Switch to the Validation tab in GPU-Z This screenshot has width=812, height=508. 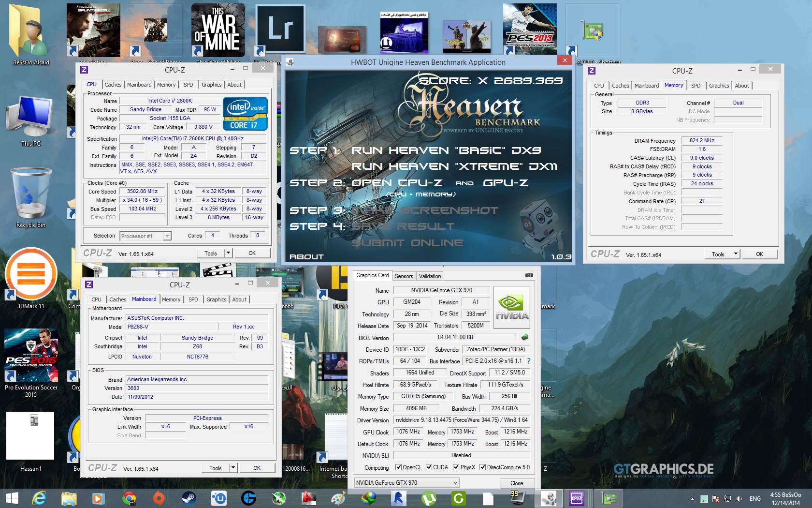tap(430, 276)
